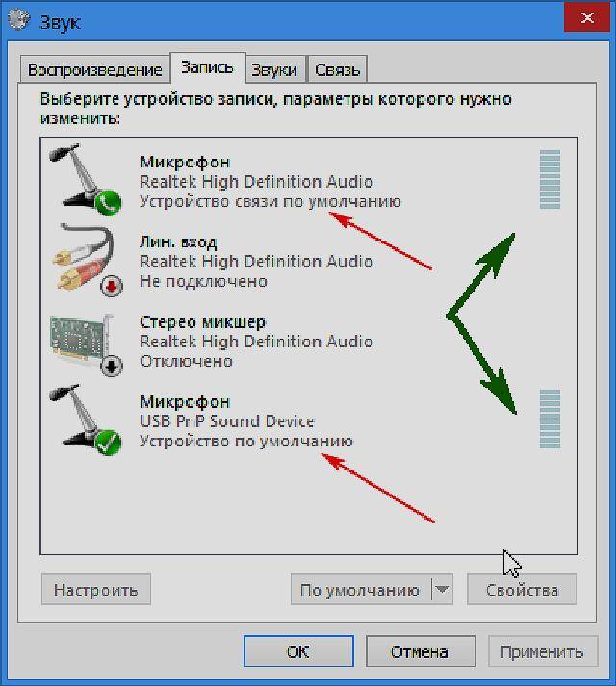Select the Стерео микшер sound card icon
The height and width of the screenshot is (686, 616).
pos(87,344)
